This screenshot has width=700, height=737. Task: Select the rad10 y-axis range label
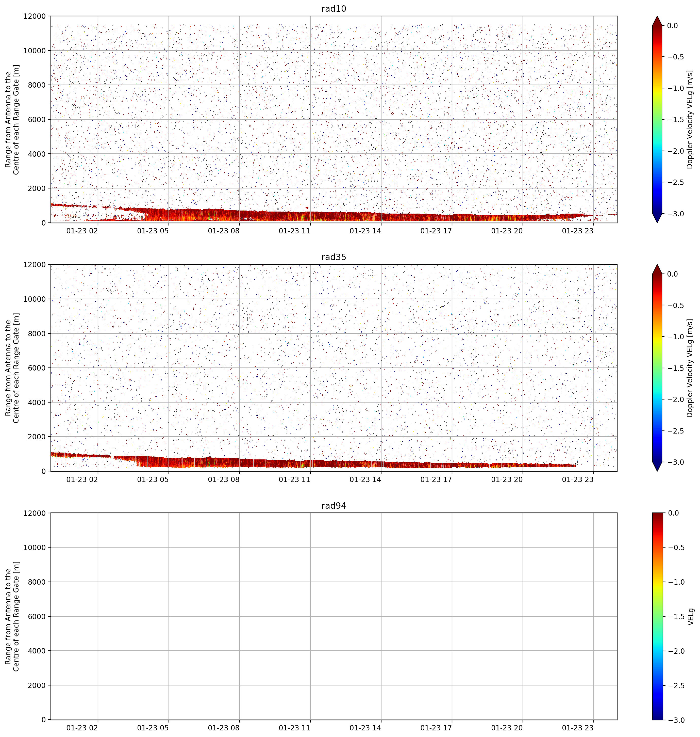(x=12, y=119)
